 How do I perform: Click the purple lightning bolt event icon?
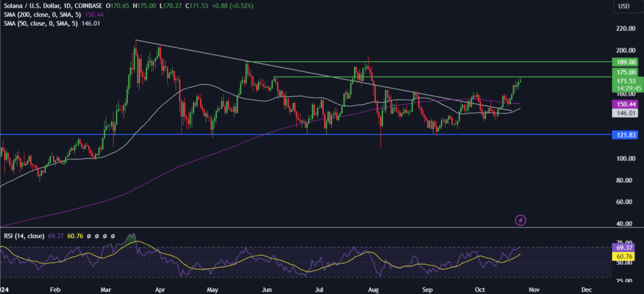tap(520, 220)
